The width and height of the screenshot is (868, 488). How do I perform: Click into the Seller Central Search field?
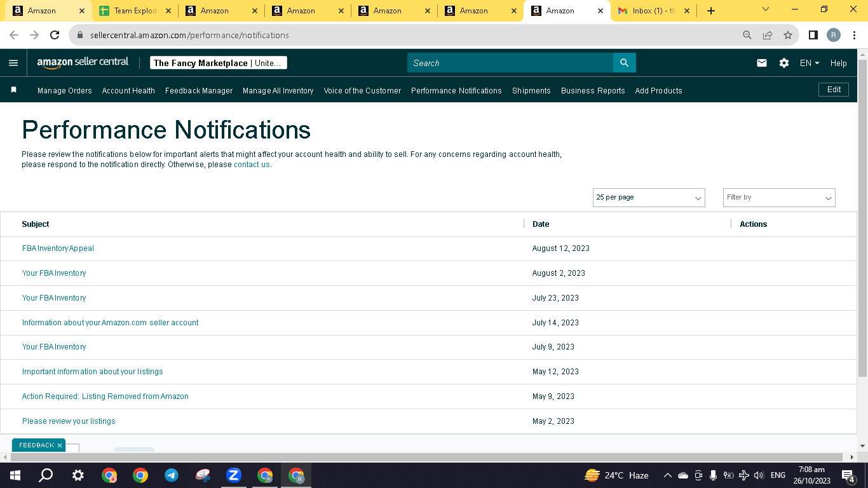(510, 63)
